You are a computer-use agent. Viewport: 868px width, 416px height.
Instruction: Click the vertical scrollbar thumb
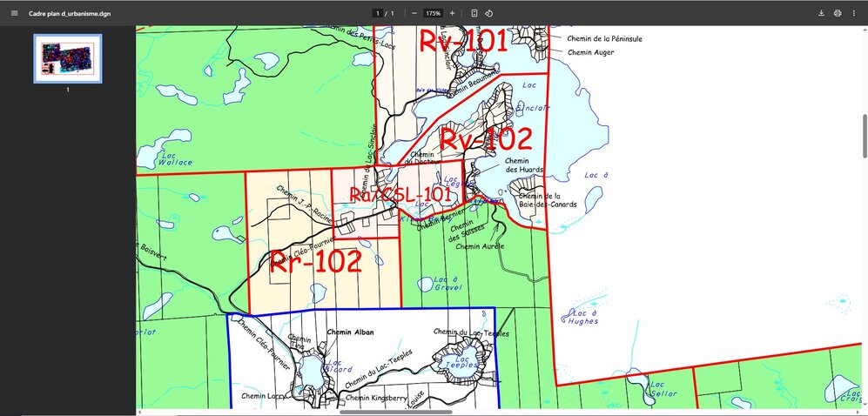pos(863,135)
